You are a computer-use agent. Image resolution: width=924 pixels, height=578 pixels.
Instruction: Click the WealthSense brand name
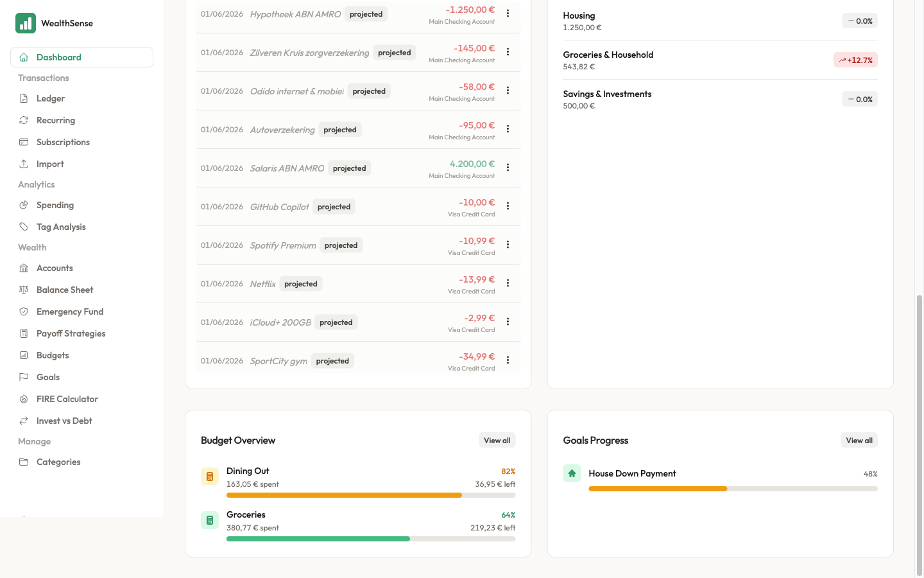click(x=67, y=23)
